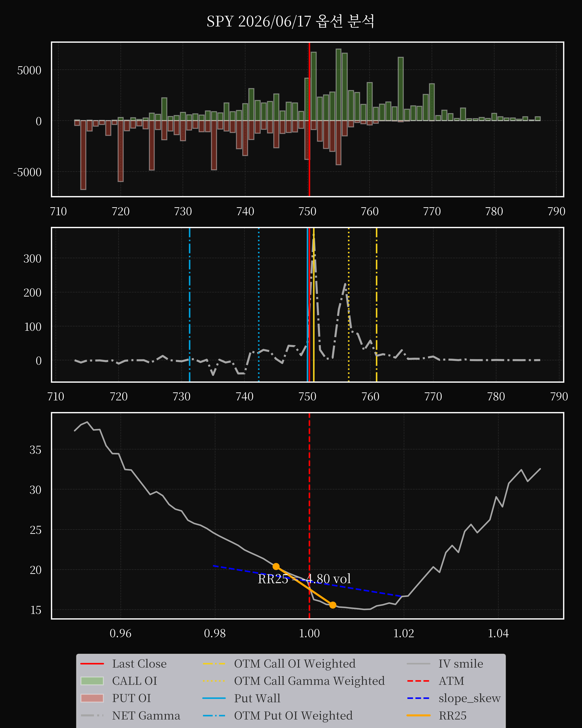The height and width of the screenshot is (728, 582).
Task: Click the 'Last Close' legend label
Action: pos(139,664)
